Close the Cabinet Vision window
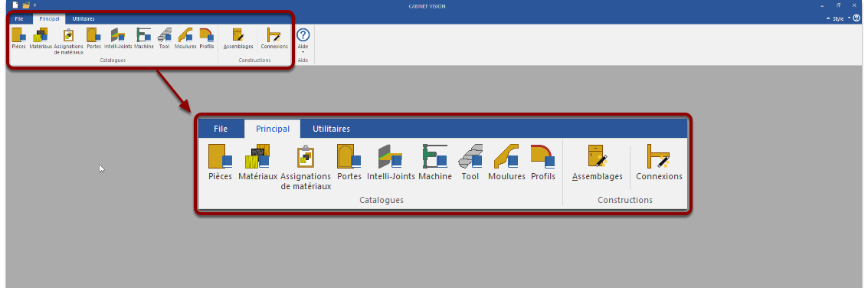The width and height of the screenshot is (868, 288). click(x=855, y=5)
